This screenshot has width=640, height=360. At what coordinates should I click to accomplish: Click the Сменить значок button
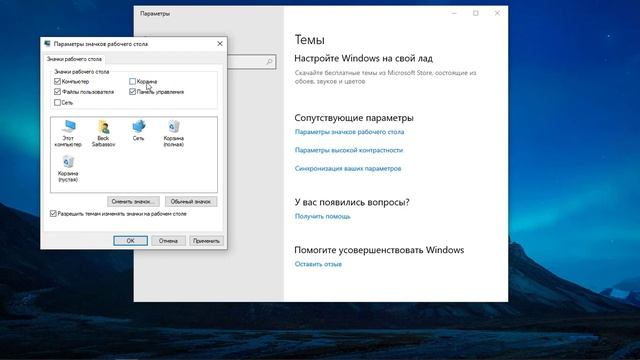133,202
